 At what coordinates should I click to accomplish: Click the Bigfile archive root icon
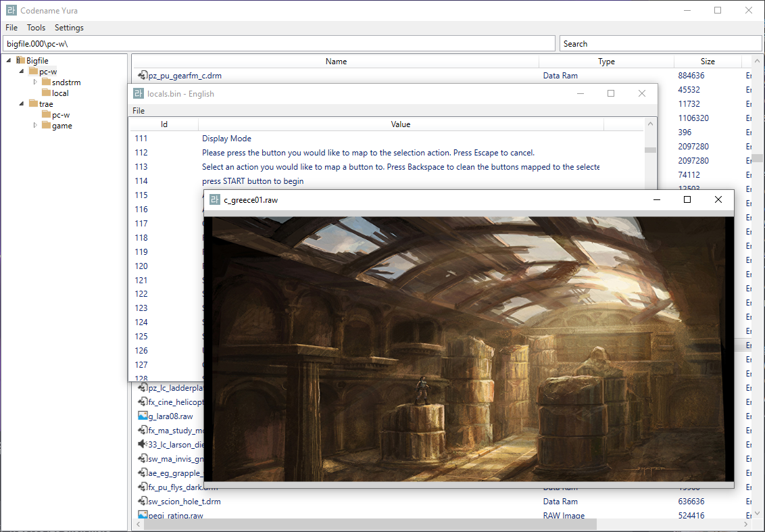20,61
